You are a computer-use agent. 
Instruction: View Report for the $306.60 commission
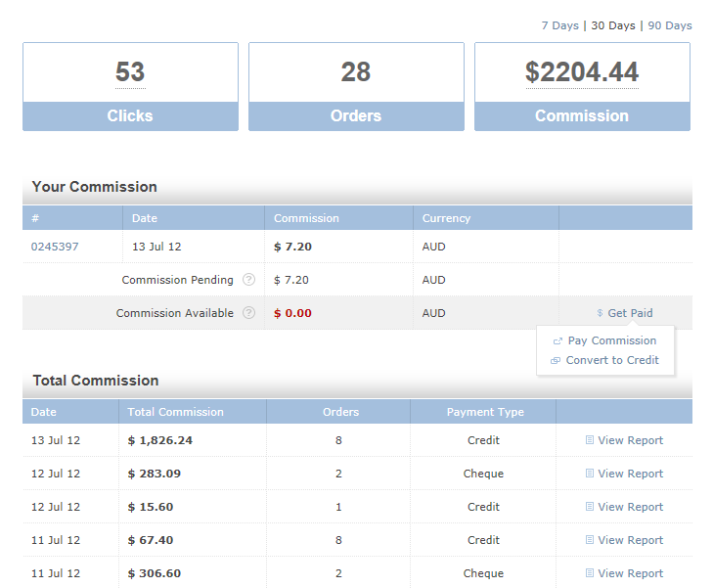click(630, 573)
